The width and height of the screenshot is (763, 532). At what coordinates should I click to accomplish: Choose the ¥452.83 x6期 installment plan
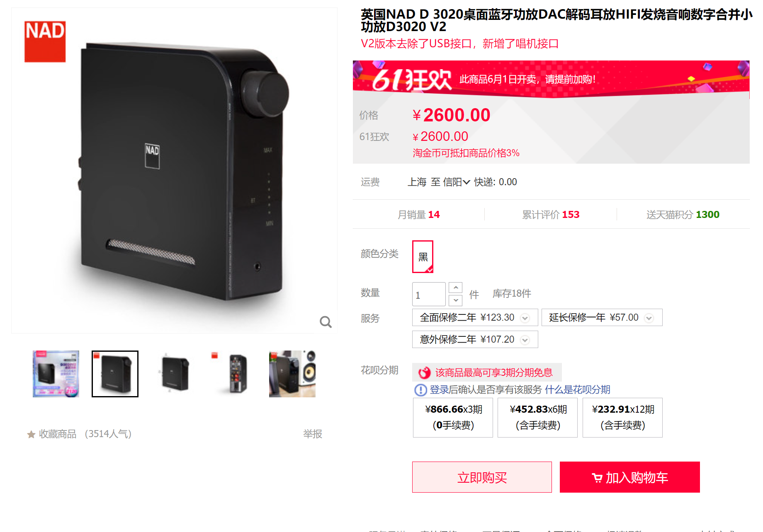pos(537,417)
